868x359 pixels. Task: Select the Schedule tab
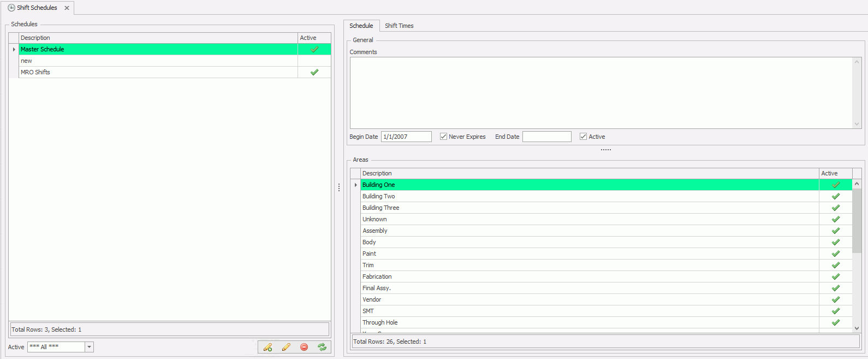pyautogui.click(x=361, y=26)
